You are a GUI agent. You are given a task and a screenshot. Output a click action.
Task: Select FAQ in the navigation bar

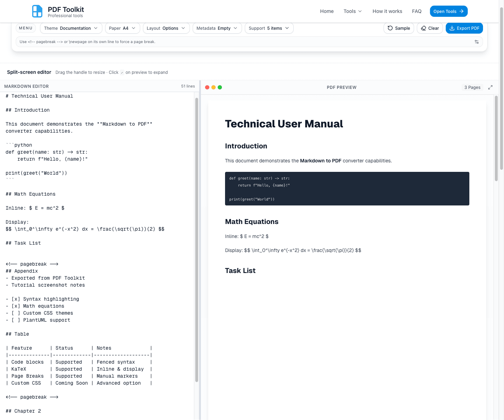417,11
